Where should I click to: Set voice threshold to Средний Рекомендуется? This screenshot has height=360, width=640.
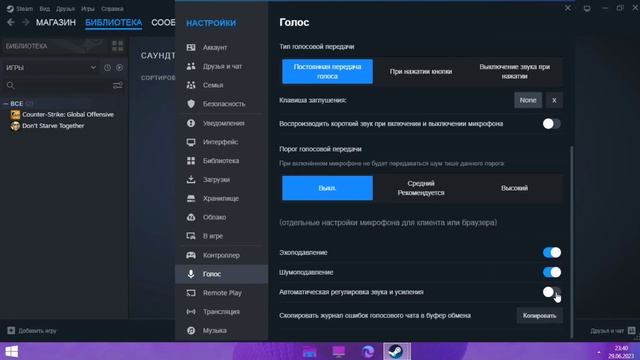(x=421, y=188)
